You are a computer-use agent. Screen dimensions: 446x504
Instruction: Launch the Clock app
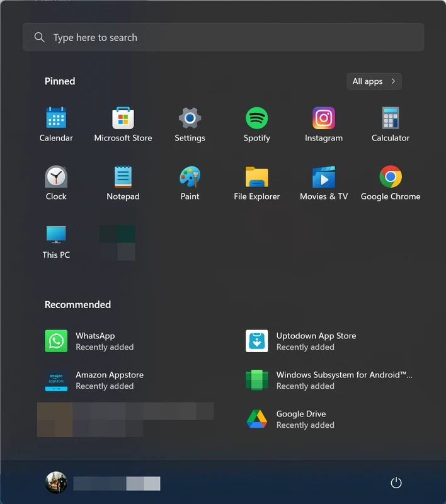tap(56, 177)
